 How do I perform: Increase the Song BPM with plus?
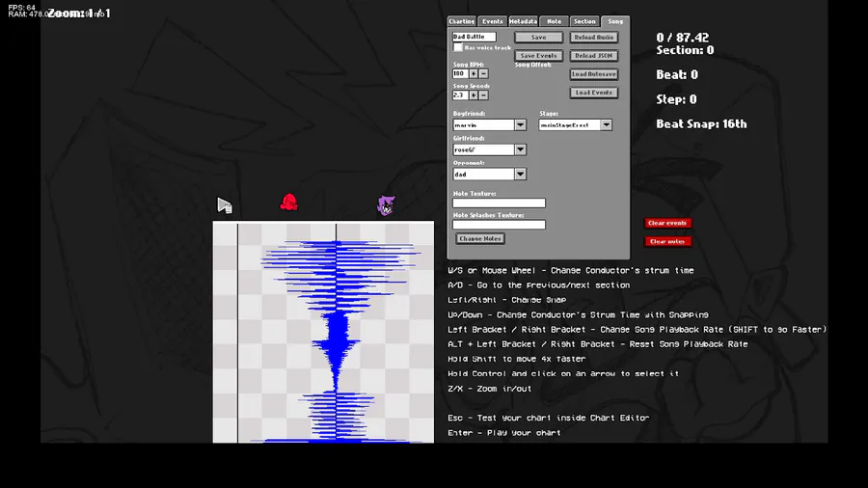(474, 73)
